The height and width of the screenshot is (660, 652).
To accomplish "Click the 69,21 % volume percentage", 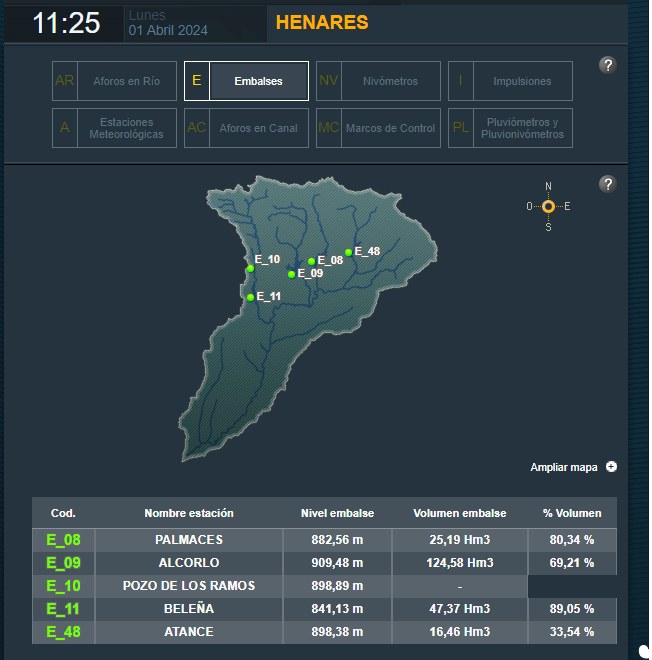I will 572,563.
